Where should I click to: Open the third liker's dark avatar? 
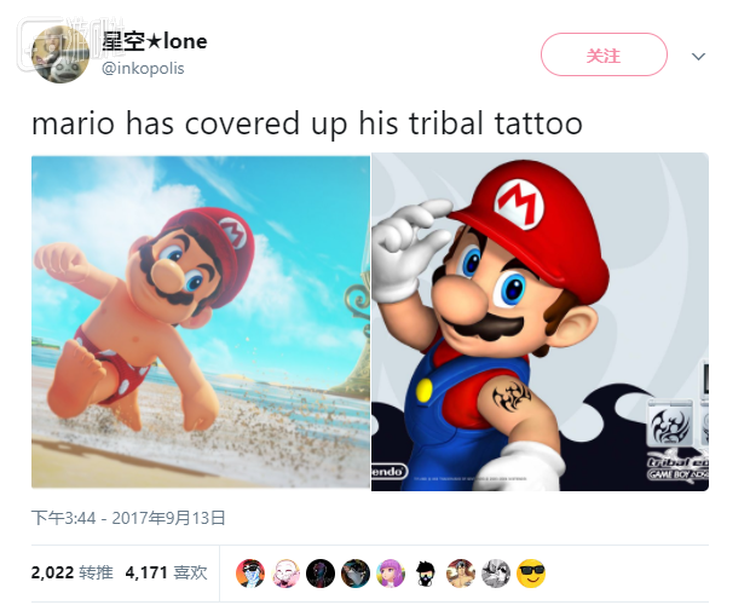click(x=320, y=573)
